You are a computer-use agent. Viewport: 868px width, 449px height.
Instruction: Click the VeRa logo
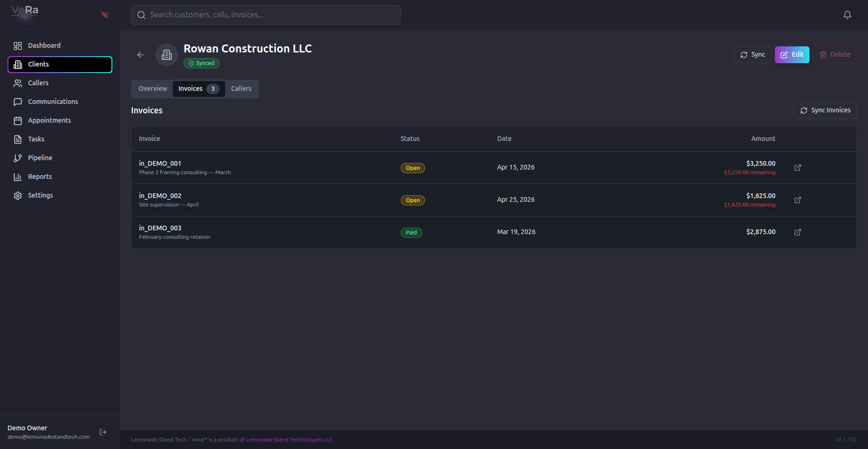(x=25, y=12)
